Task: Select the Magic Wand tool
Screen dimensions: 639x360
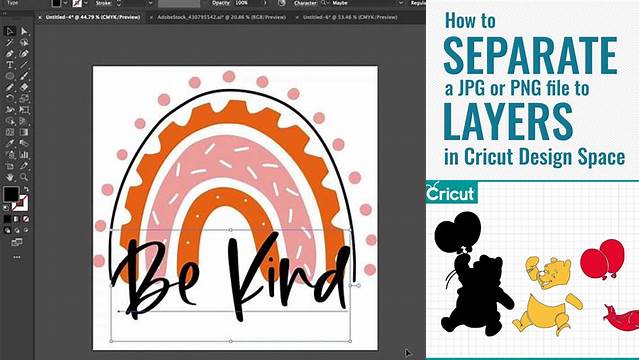Action: pyautogui.click(x=10, y=42)
